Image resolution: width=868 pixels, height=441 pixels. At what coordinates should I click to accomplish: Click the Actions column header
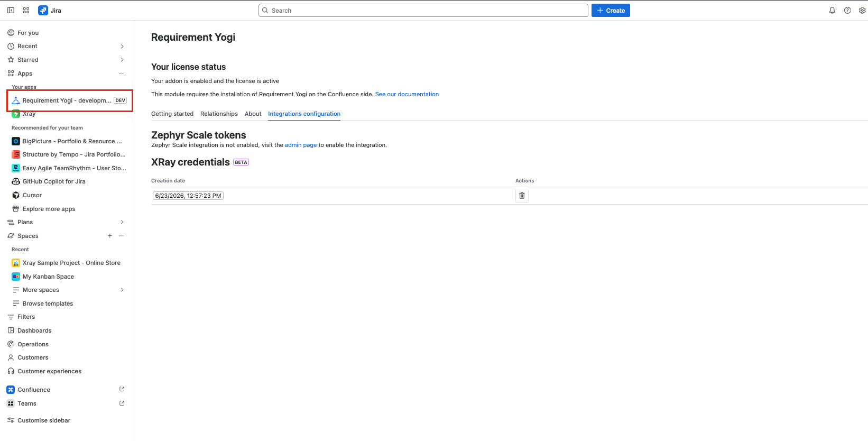525,181
